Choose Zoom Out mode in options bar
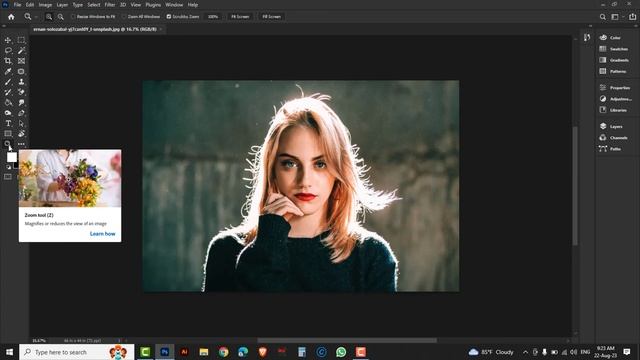640x360 pixels. coord(60,17)
